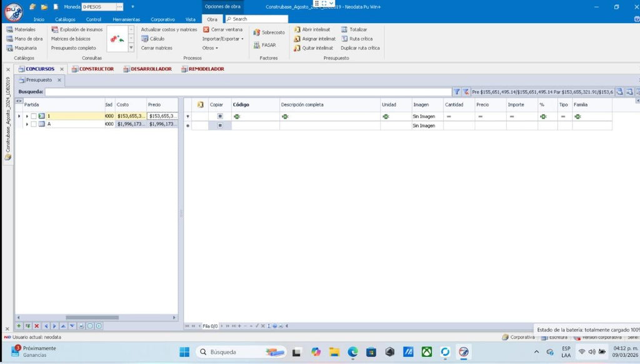Open FASAR factors
The image size is (640, 364).
click(x=264, y=45)
